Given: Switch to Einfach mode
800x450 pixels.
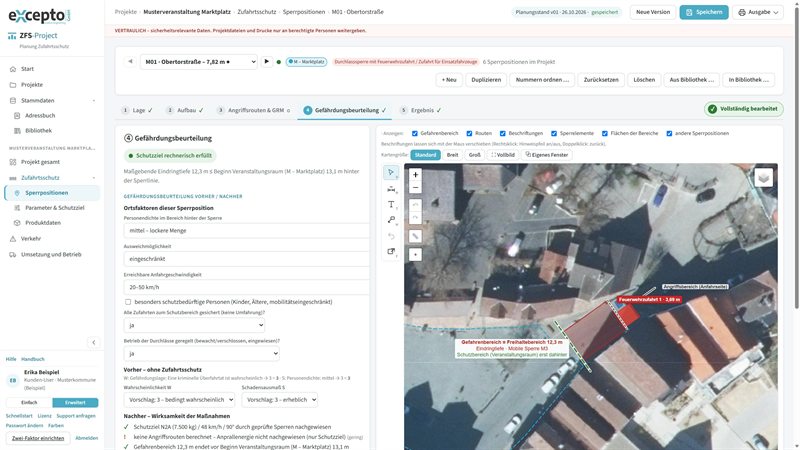Looking at the screenshot, I should [x=29, y=403].
